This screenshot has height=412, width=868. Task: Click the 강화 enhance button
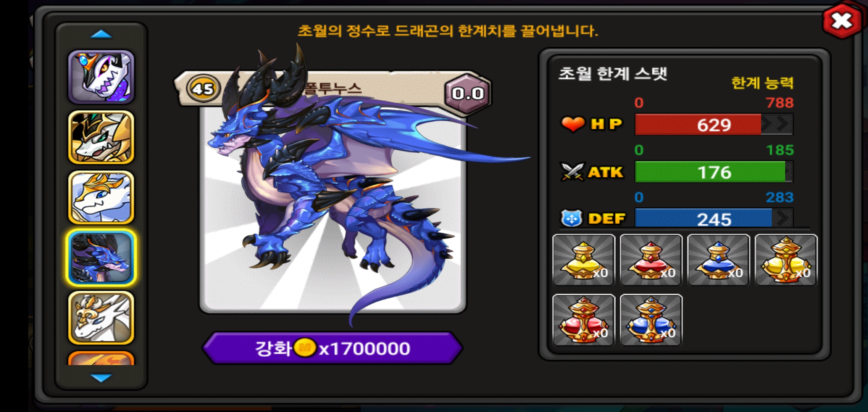coord(332,348)
